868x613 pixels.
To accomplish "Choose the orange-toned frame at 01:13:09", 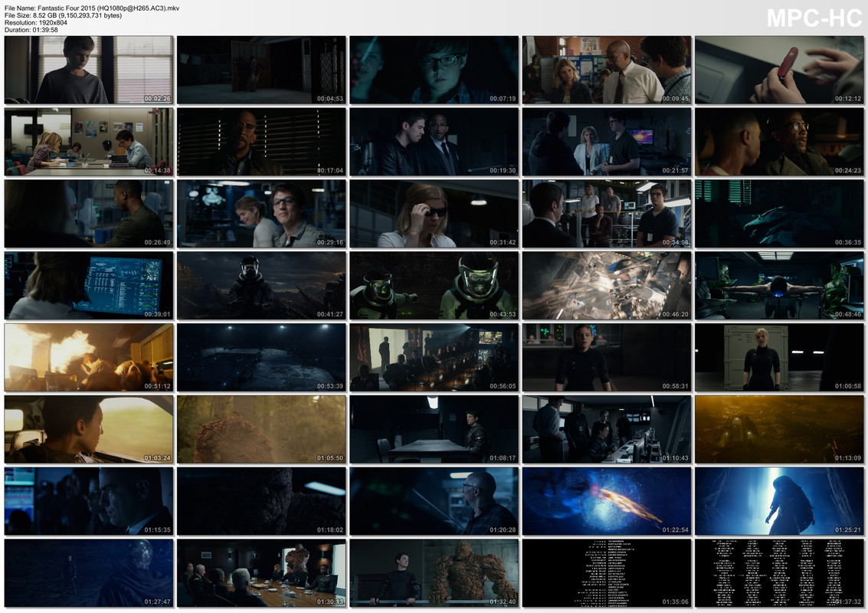I will [x=779, y=430].
